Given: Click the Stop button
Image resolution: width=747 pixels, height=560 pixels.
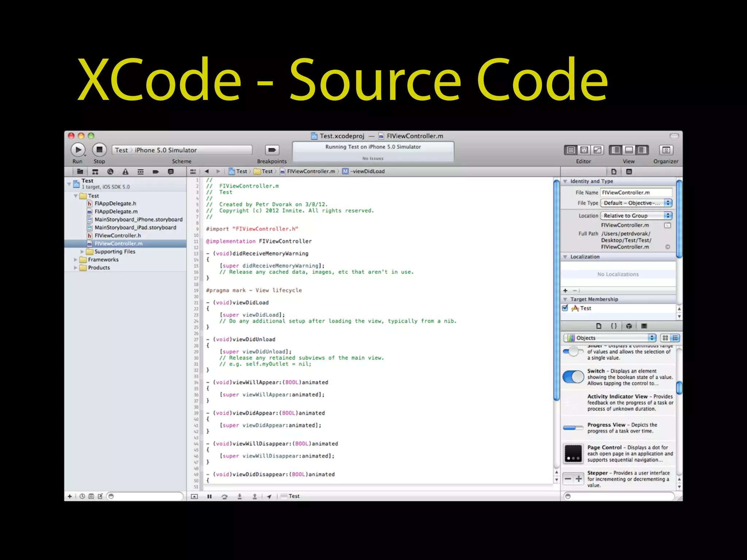Looking at the screenshot, I should point(99,150).
